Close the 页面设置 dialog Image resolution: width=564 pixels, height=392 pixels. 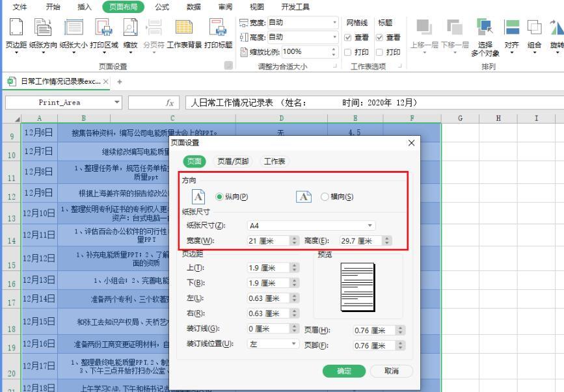tap(410, 142)
